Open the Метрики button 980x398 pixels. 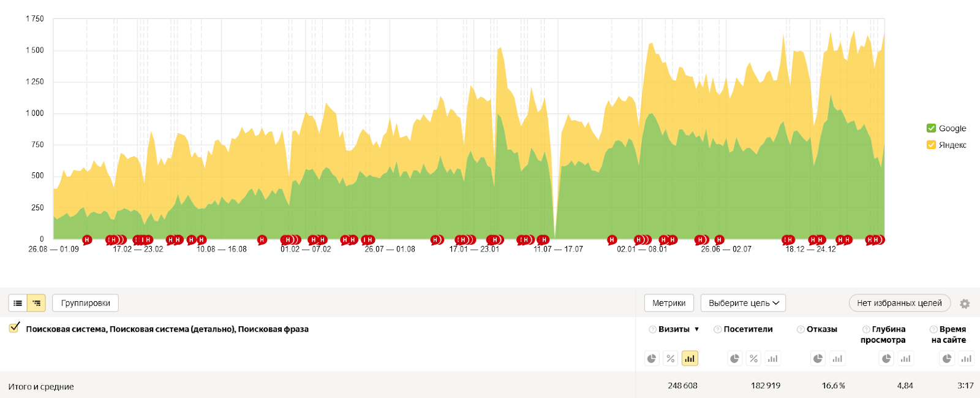(x=669, y=303)
